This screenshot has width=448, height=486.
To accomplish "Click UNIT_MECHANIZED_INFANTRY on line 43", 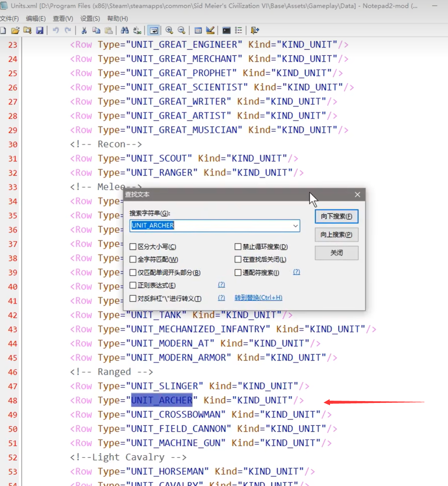I will click(198, 329).
